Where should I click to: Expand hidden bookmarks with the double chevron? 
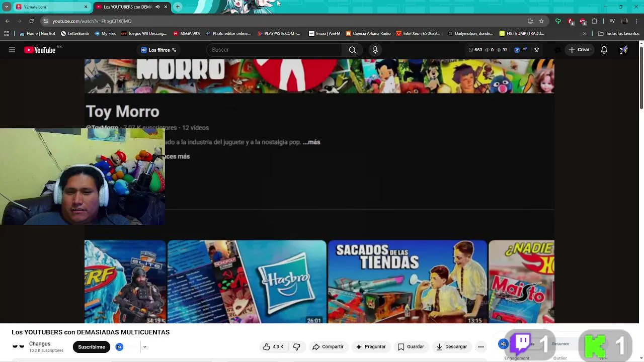(584, 34)
